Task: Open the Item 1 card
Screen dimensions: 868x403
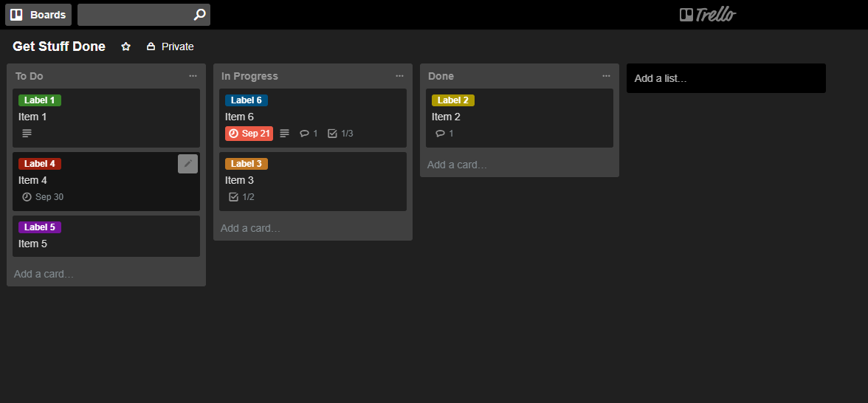Action: (x=106, y=118)
